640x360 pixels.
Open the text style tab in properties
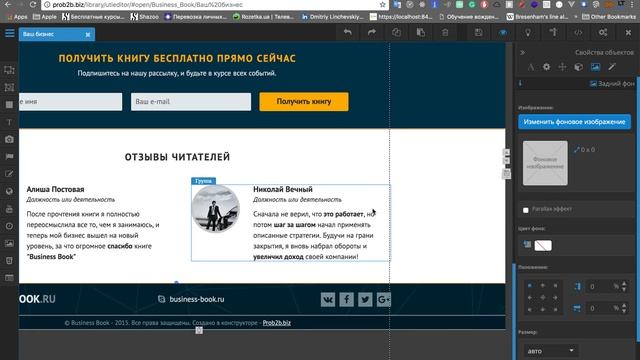coord(530,67)
